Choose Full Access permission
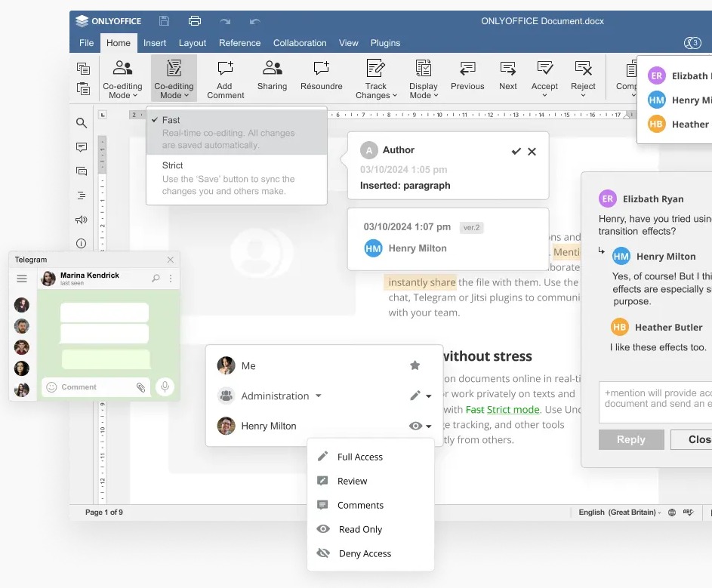This screenshot has width=712, height=588. (x=371, y=457)
